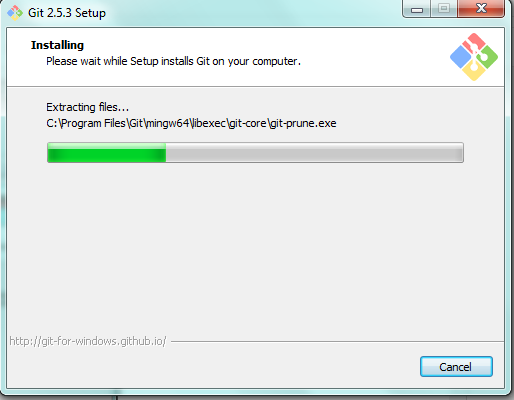Click the 'Git 2.5.3 Setup' window title text

pyautogui.click(x=67, y=13)
